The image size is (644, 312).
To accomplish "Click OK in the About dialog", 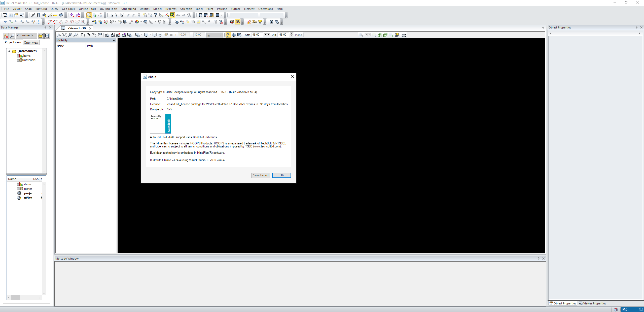I will 281,175.
